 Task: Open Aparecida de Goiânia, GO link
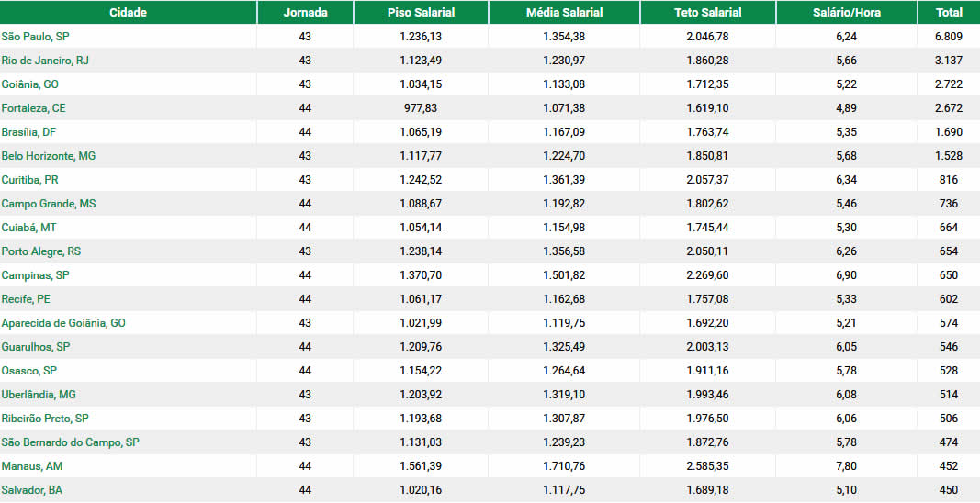coord(63,323)
